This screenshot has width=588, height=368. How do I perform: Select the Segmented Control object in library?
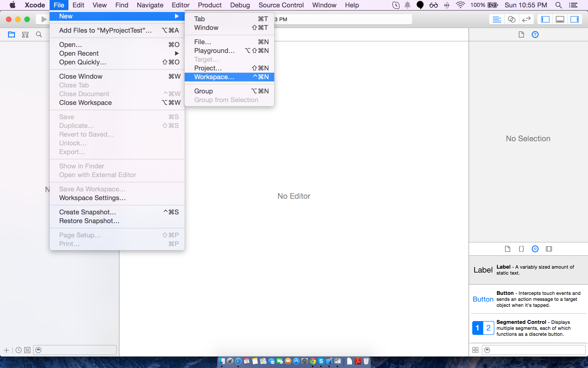pos(528,328)
